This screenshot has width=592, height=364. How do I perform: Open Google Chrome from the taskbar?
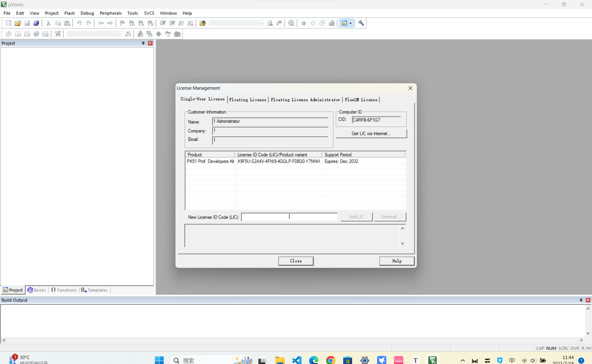[x=331, y=360]
